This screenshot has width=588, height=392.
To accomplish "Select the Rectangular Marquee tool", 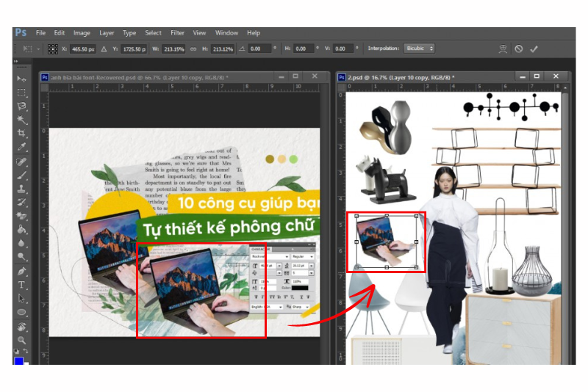I will (21, 92).
